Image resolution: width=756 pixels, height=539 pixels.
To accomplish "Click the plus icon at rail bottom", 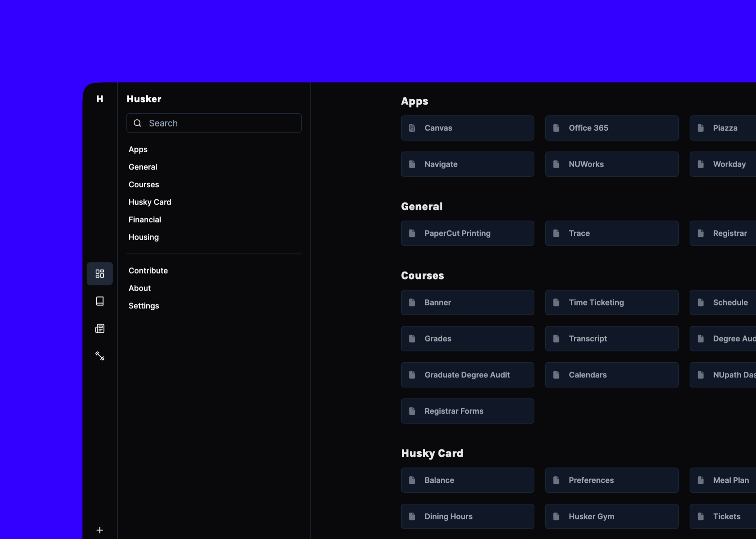I will tap(100, 530).
